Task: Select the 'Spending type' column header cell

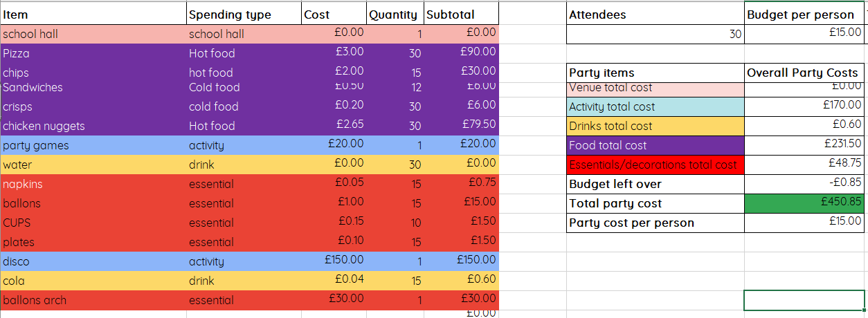Action: pyautogui.click(x=244, y=15)
